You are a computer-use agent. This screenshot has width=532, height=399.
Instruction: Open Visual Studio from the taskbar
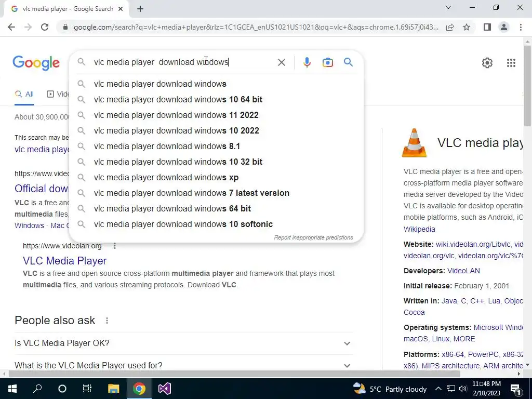click(165, 389)
